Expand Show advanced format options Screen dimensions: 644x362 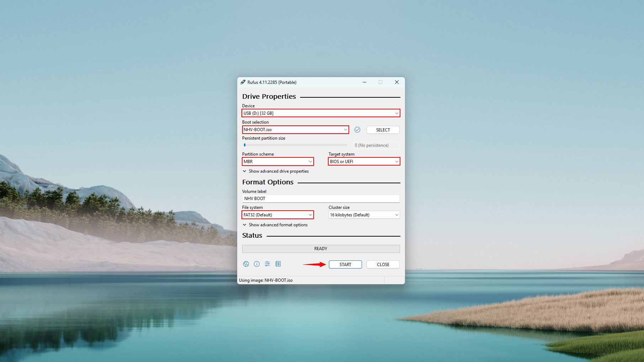(278, 225)
